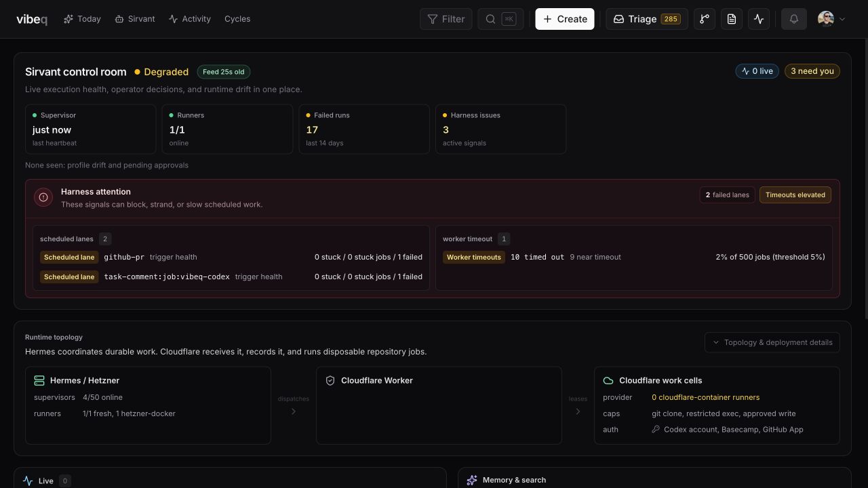The image size is (868, 488).
Task: Click the plus icon in Create
Action: [548, 19]
